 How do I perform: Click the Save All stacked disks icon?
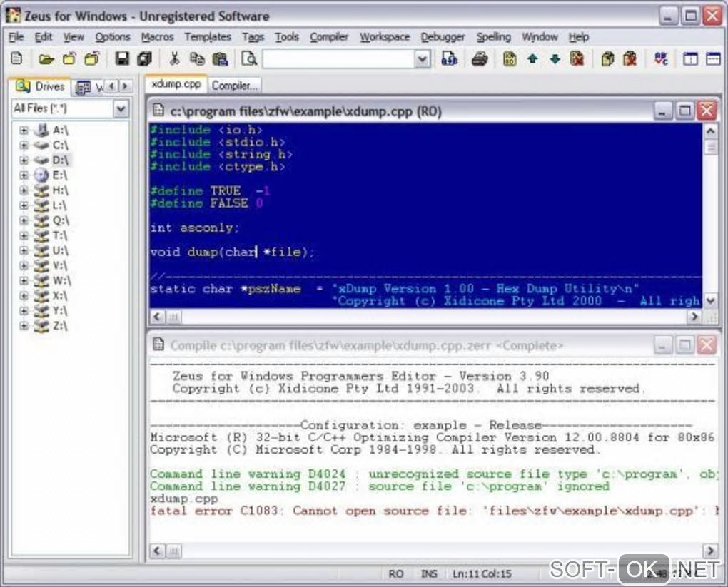(x=144, y=59)
